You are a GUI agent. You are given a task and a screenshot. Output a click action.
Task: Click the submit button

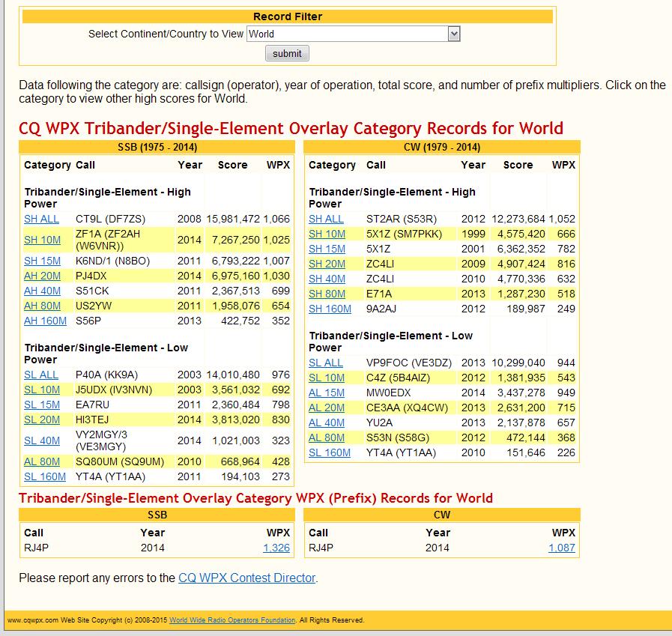(287, 54)
